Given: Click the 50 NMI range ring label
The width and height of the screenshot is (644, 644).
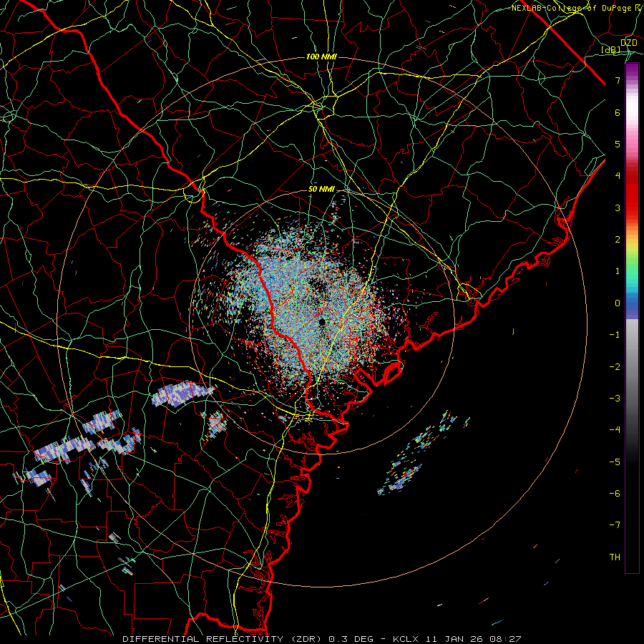Looking at the screenshot, I should pyautogui.click(x=321, y=189).
